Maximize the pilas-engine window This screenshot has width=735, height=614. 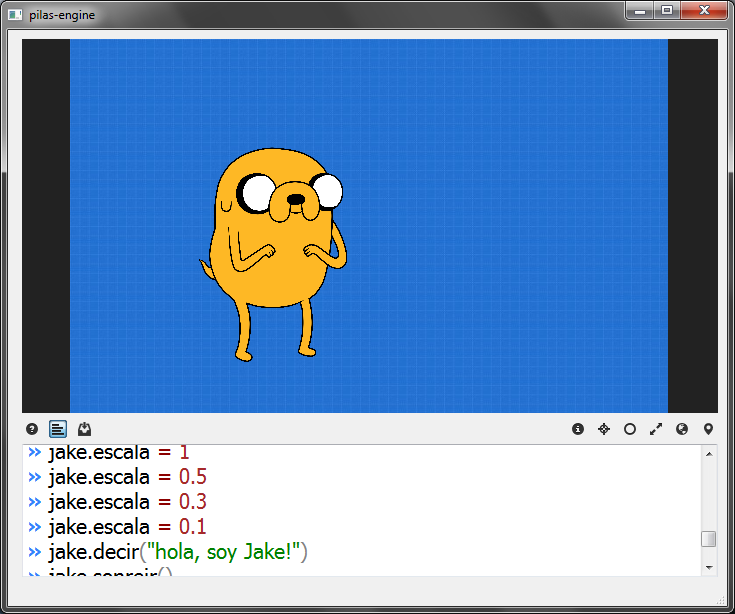[667, 11]
